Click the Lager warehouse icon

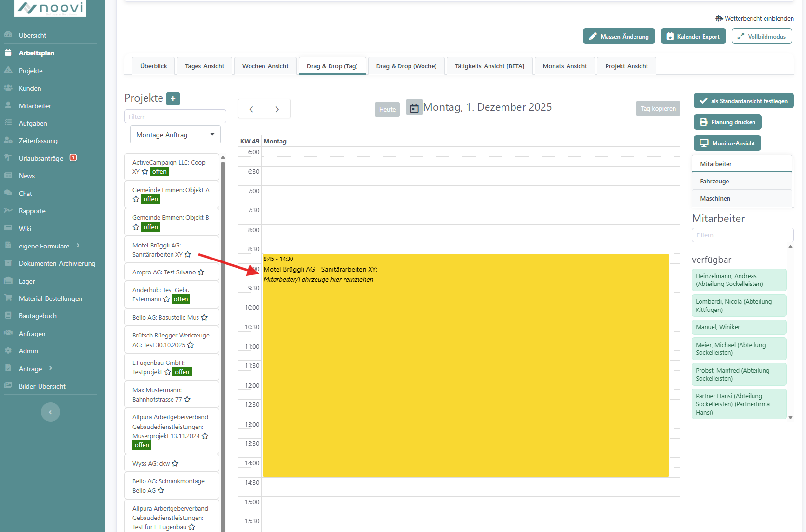pos(8,281)
